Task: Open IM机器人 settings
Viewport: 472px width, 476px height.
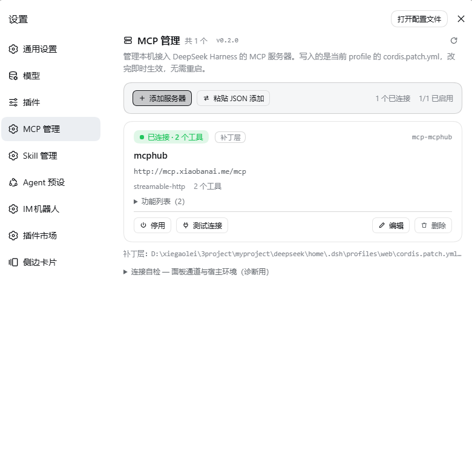Action: [51, 209]
